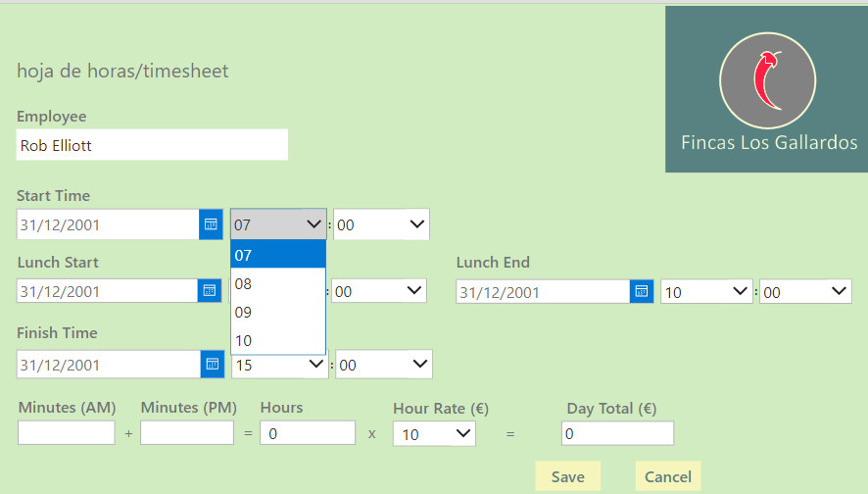868x494 pixels.
Task: Open Lunch Start calendar picker icon
Action: click(x=211, y=291)
